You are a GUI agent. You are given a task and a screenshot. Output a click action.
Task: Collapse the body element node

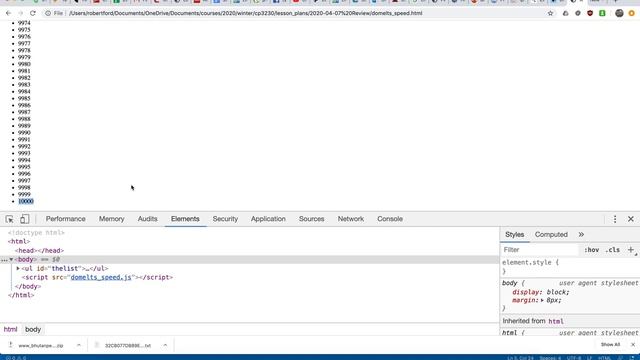click(x=11, y=260)
